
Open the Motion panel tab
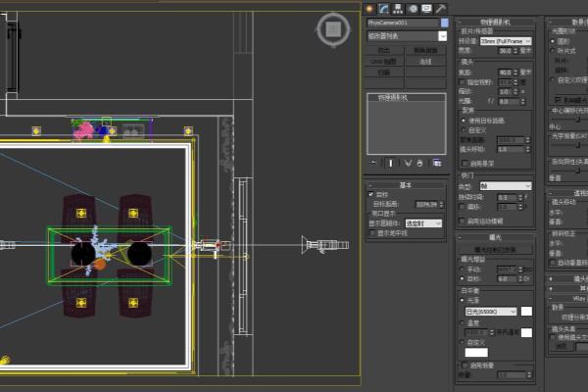click(413, 9)
